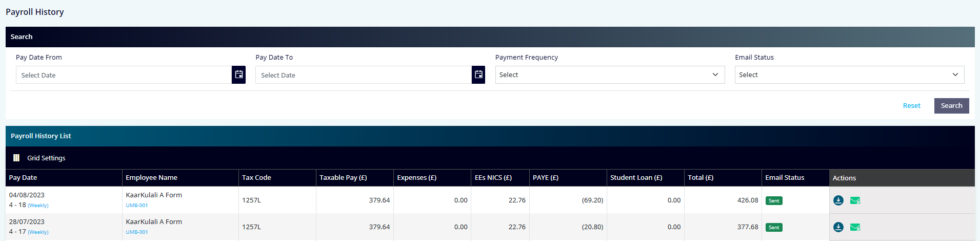
Task: Download the payslip for 28/07/2023
Action: 838,227
